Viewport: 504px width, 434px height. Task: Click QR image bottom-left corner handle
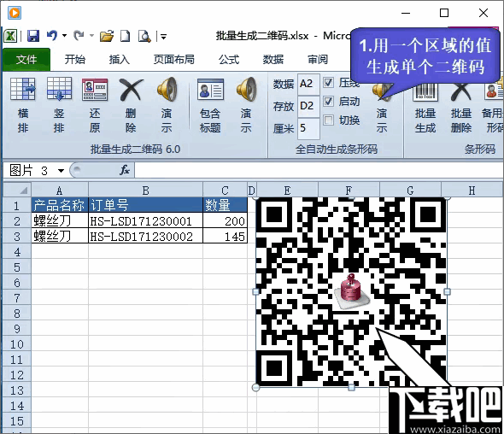click(256, 387)
